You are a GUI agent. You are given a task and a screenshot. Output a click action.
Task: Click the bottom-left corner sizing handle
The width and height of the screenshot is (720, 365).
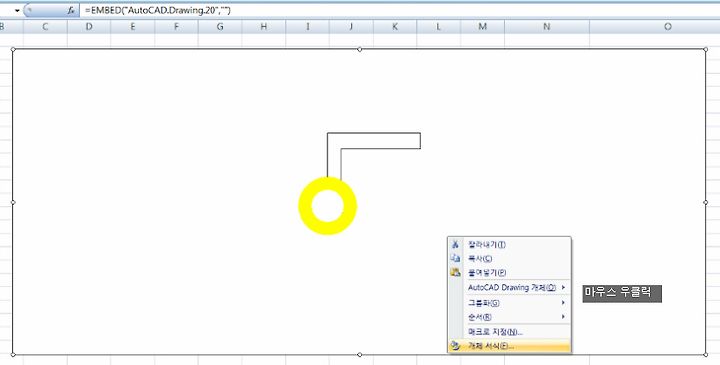[13, 354]
